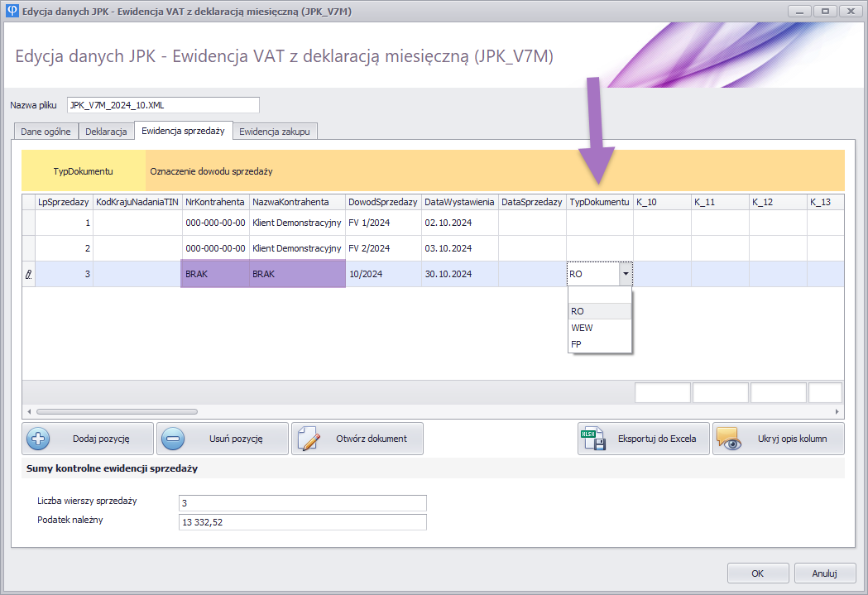Click the eye icon on Ukryj opis kolumn
The width and height of the screenshot is (868, 595).
tap(728, 439)
